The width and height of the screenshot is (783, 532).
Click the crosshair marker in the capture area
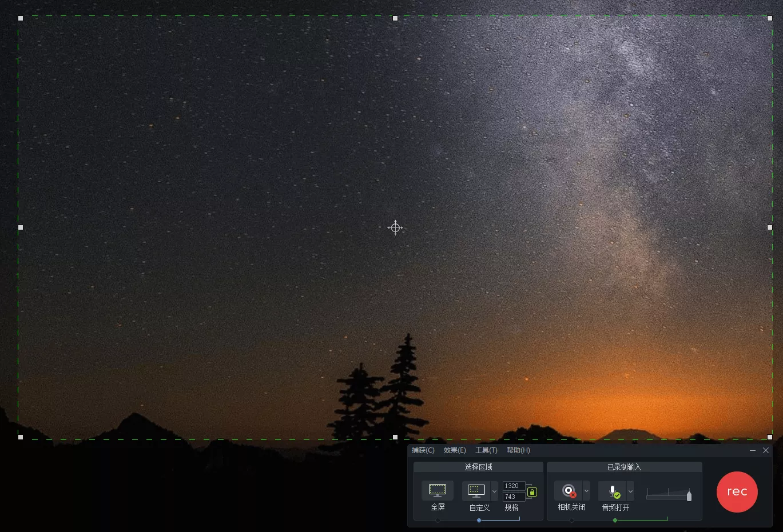tap(395, 227)
